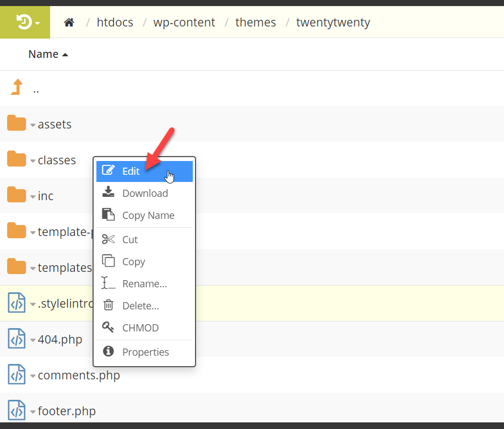Click the parent directory up arrow icon
The image size is (504, 429).
(17, 87)
